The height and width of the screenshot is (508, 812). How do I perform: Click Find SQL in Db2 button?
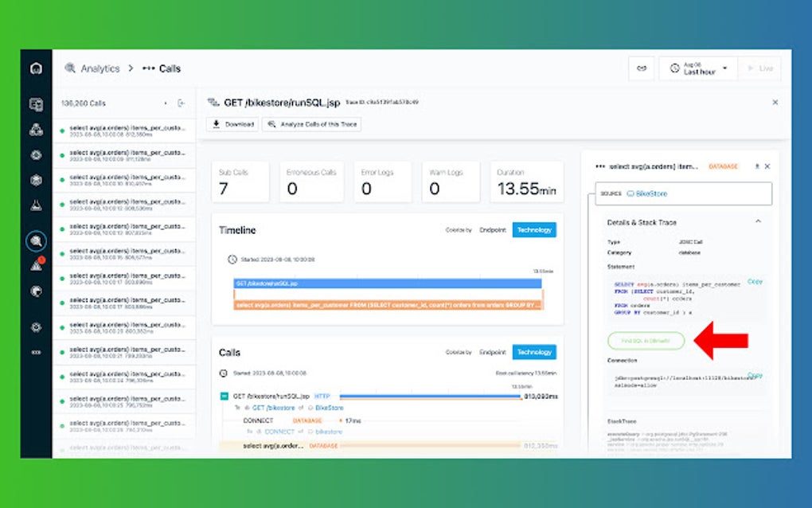point(646,341)
